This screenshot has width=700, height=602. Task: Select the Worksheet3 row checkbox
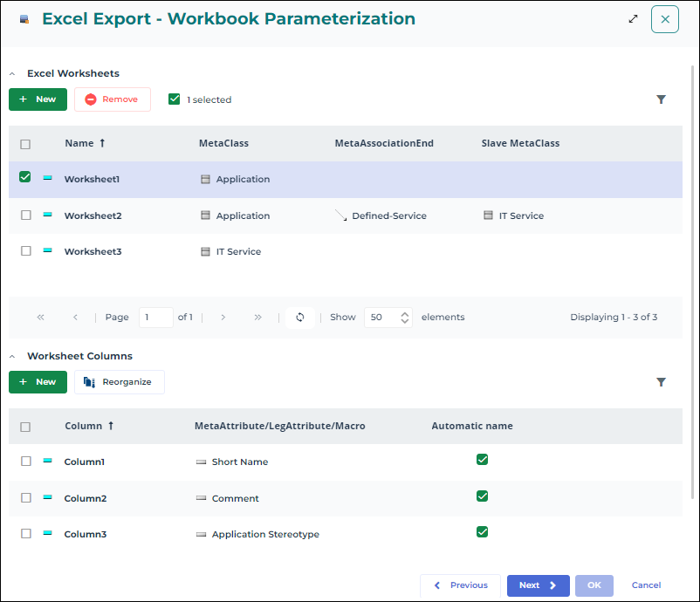click(x=26, y=251)
